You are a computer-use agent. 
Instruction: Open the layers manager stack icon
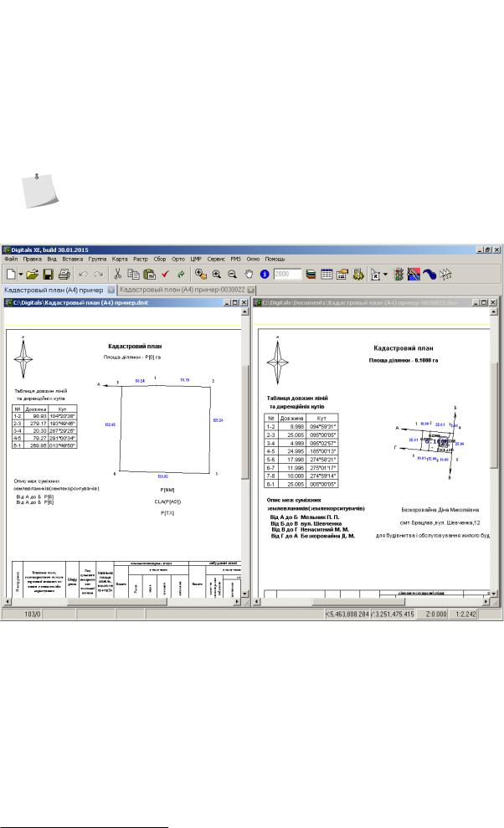pyautogui.click(x=311, y=274)
